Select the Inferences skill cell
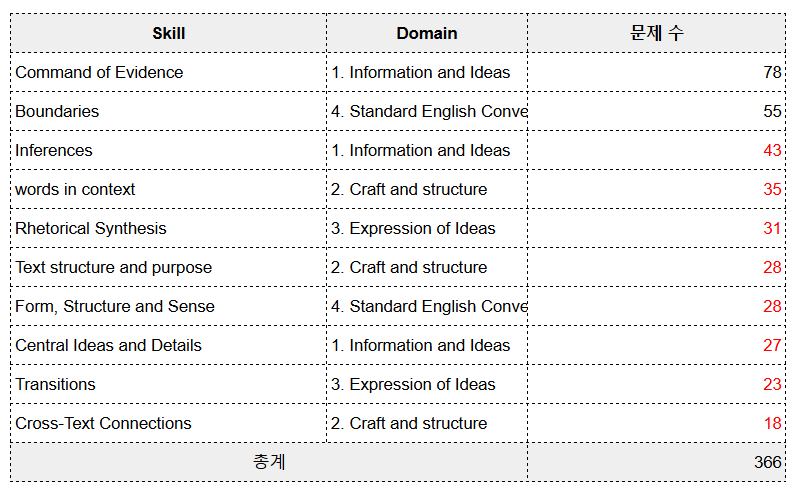Viewport: 798px width, 493px height. pyautogui.click(x=168, y=150)
